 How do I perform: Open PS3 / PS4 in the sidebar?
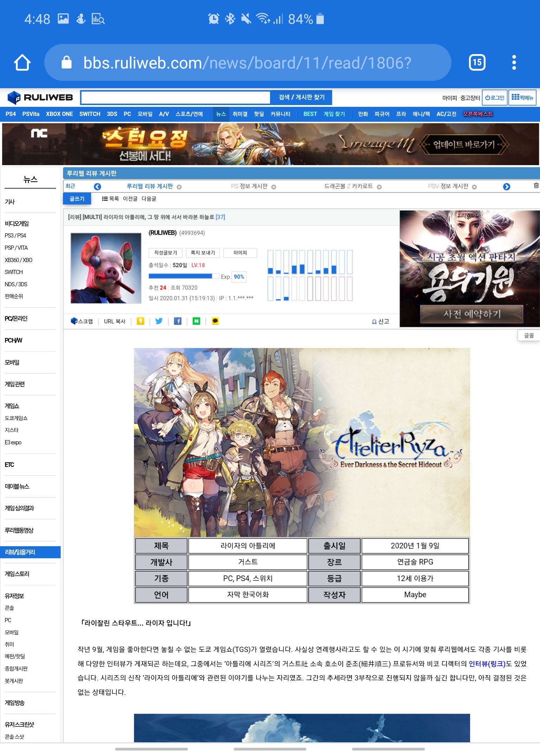tap(15, 235)
